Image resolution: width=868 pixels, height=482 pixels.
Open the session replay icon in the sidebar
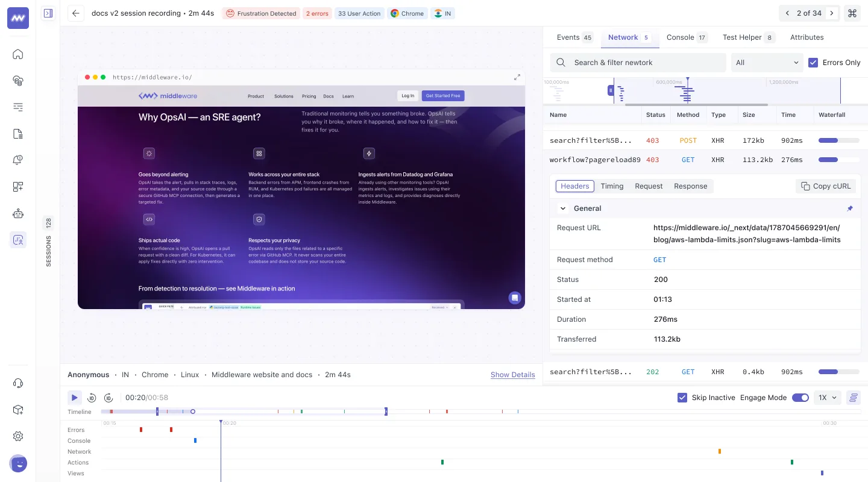[x=18, y=240]
